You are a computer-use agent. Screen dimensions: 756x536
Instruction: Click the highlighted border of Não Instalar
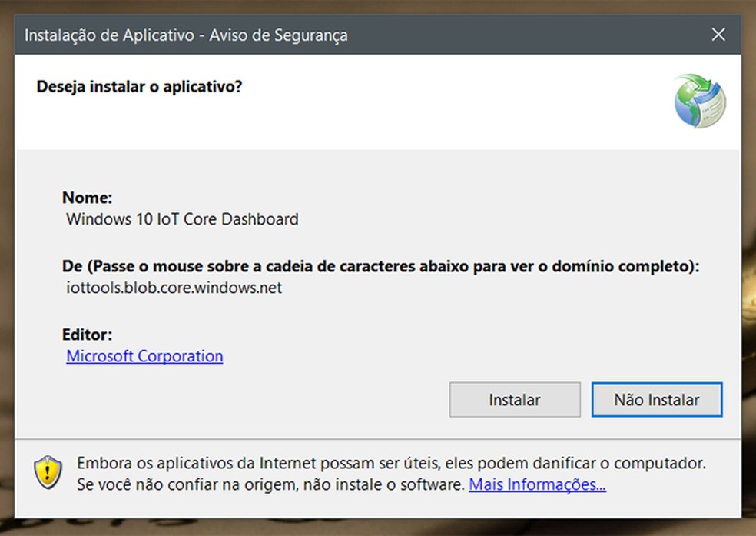[656, 383]
